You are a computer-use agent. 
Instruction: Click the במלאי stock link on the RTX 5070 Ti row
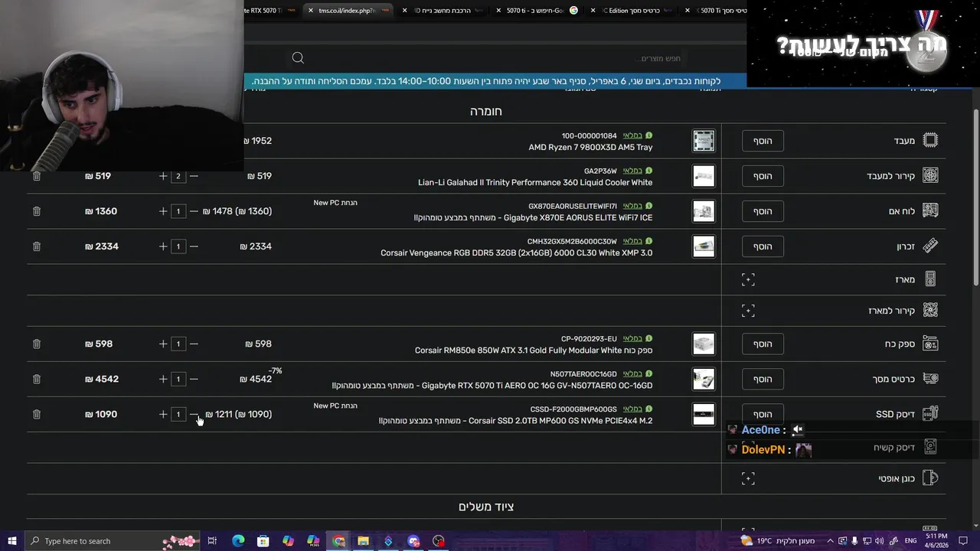pos(632,373)
